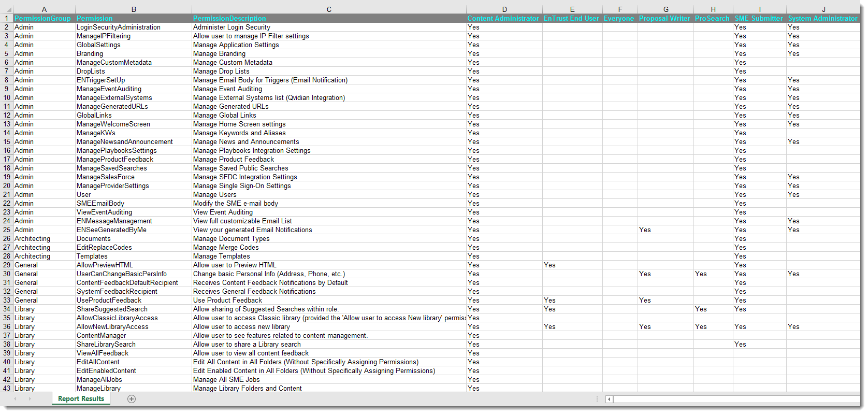The width and height of the screenshot is (868, 414).
Task: Select row 36 header
Action: (7, 326)
